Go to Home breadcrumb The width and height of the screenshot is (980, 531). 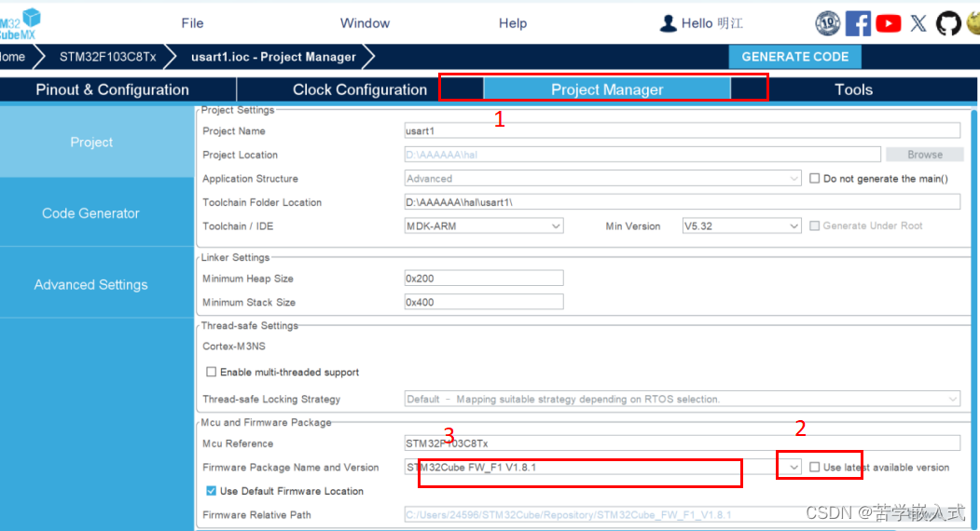tap(12, 57)
